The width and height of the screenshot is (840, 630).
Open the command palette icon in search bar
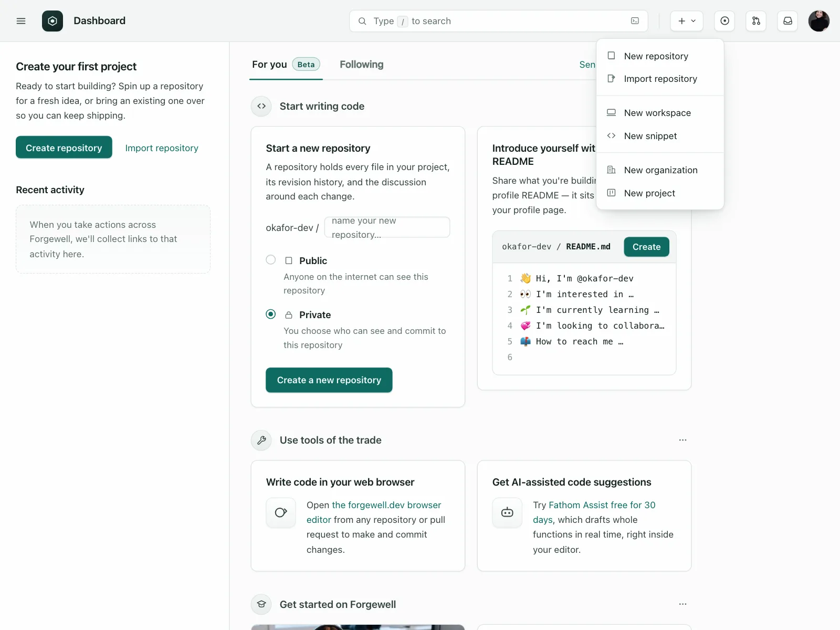(635, 21)
